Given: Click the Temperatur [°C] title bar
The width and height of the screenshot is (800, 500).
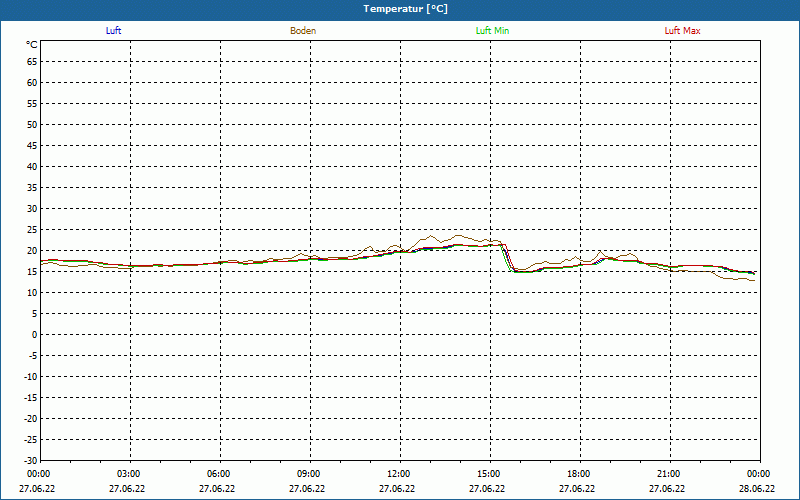Looking at the screenshot, I should tap(400, 10).
